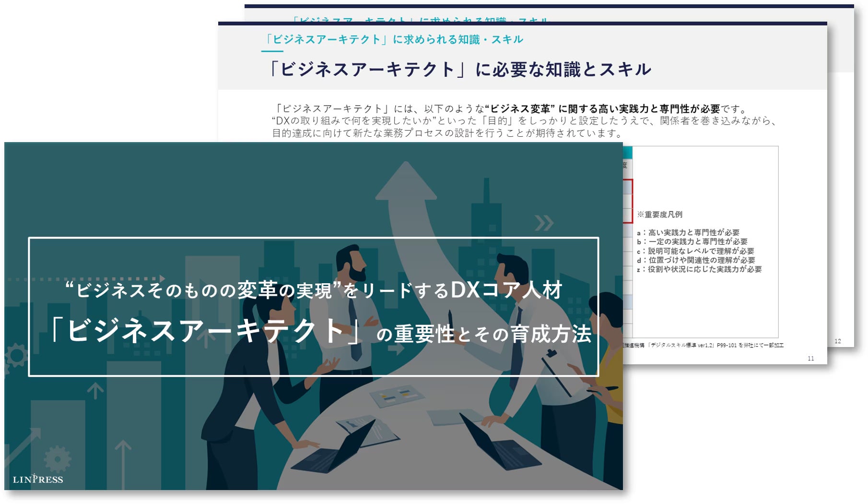Click the source footnote デジタルスキル標準 ver1.2
The height and width of the screenshot is (504, 868).
point(703,345)
